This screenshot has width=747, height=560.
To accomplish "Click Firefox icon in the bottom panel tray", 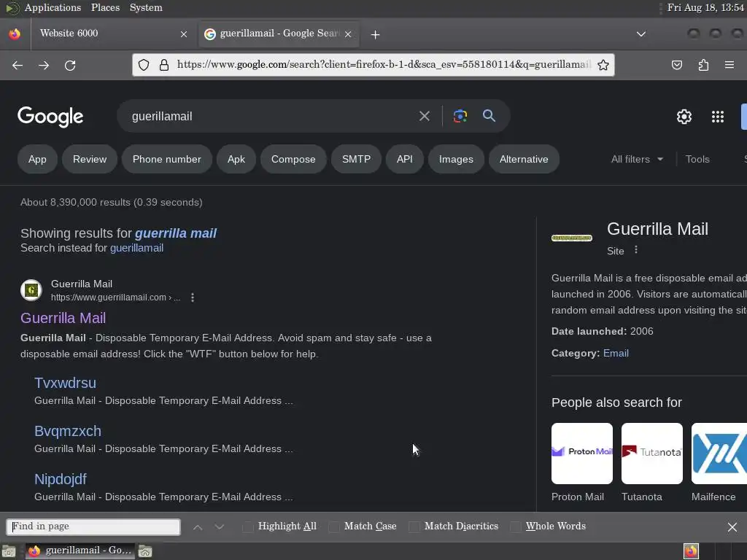I will 691,551.
